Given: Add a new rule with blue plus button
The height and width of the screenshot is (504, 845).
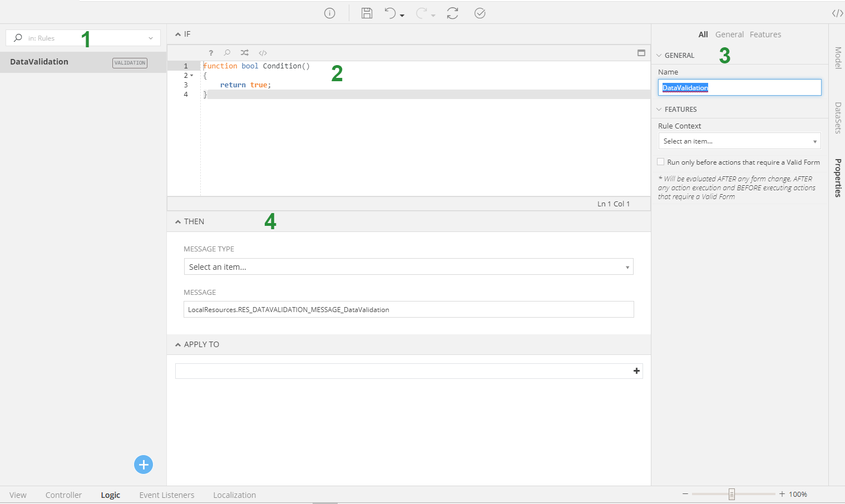Looking at the screenshot, I should click(144, 465).
